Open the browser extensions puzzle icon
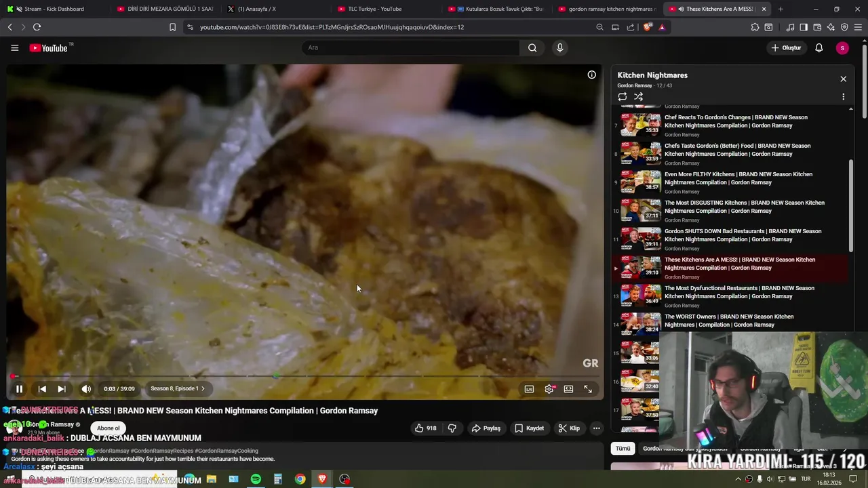This screenshot has height=488, width=868. (755, 27)
